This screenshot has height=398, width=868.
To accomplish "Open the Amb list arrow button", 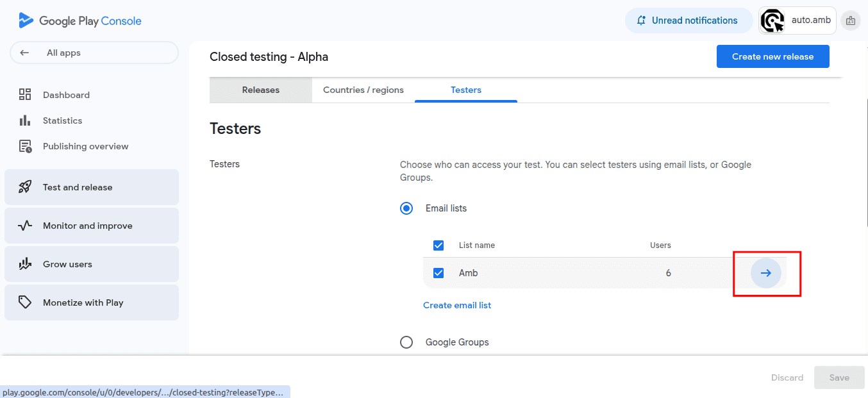I will point(766,273).
